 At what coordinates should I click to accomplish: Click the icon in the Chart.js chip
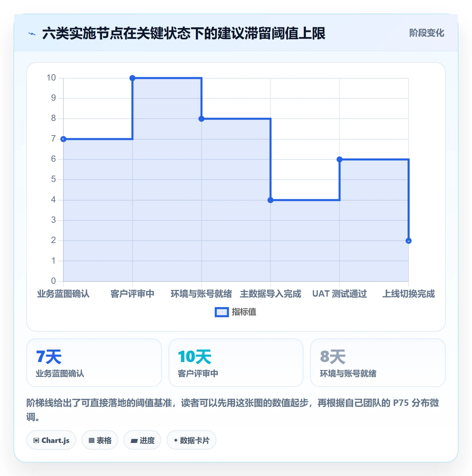36,440
